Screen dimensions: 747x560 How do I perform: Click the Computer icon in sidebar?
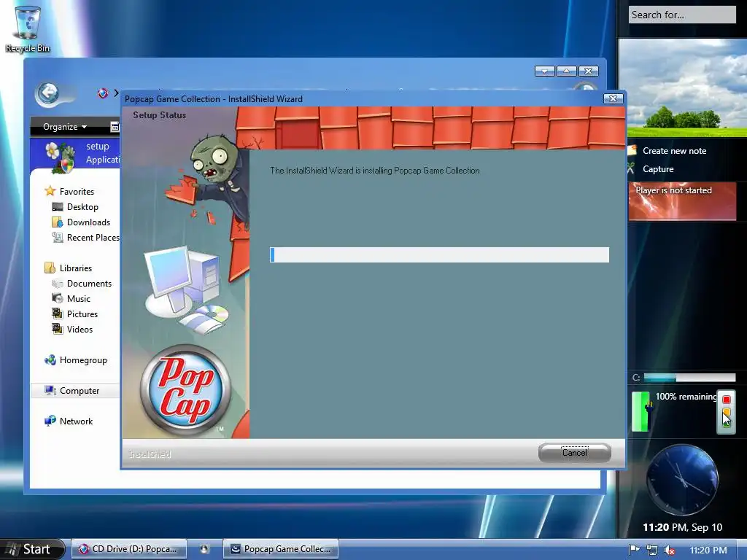point(50,391)
